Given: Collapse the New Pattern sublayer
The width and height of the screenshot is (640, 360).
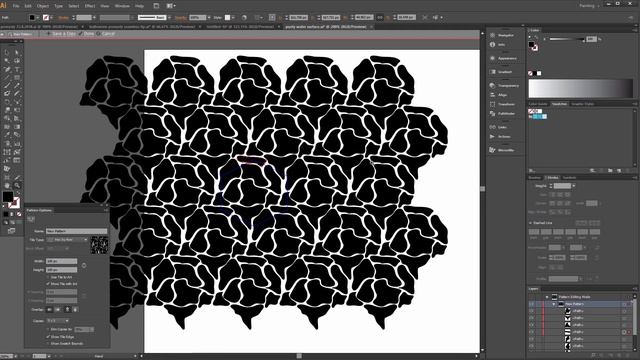Looking at the screenshot, I should (554, 304).
